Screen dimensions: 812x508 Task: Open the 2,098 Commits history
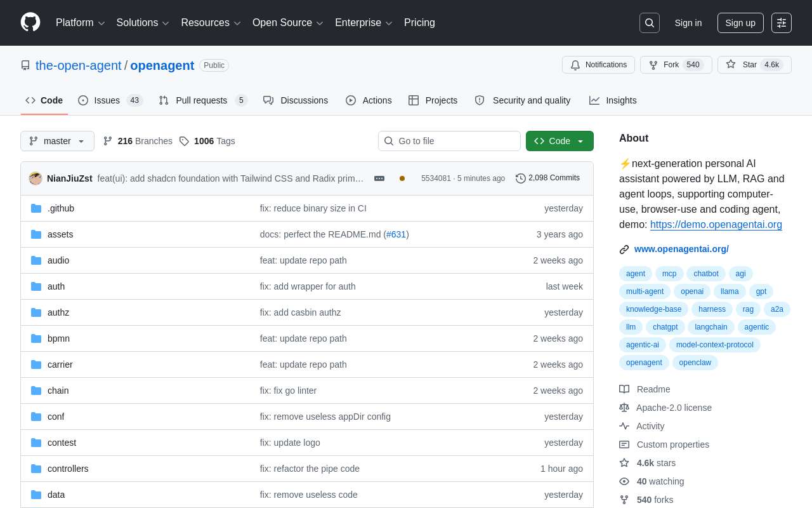[x=547, y=178]
